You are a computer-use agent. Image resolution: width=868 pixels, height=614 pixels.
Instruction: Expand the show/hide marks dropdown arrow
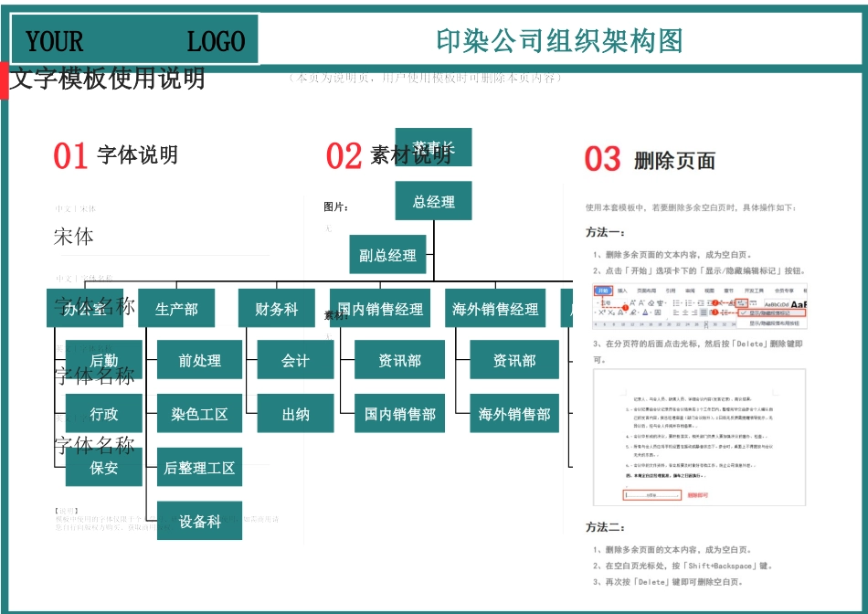(x=746, y=303)
